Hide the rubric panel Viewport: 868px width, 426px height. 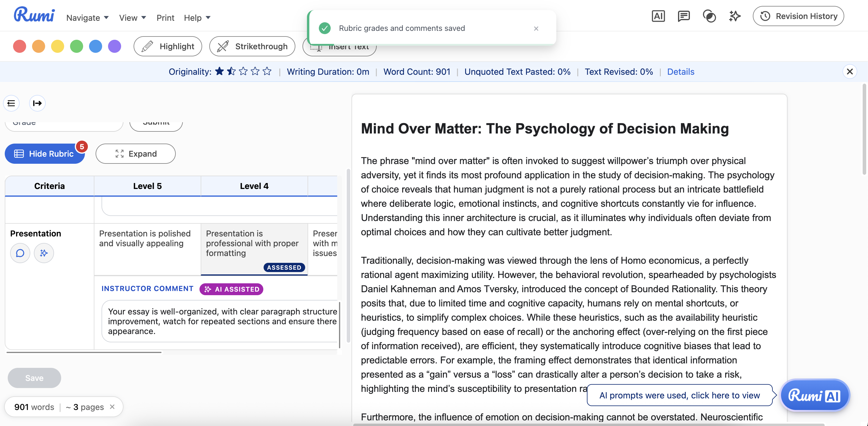tap(45, 154)
